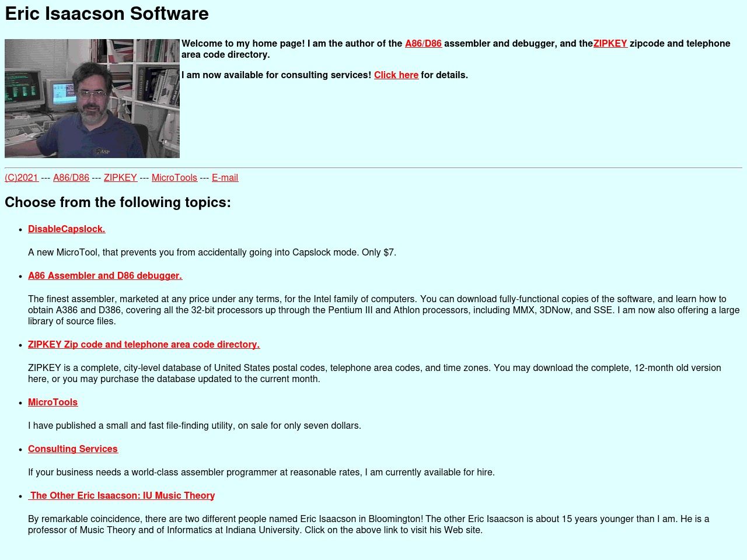Open the Consulting Services topic link
The height and width of the screenshot is (560, 747).
[73, 449]
